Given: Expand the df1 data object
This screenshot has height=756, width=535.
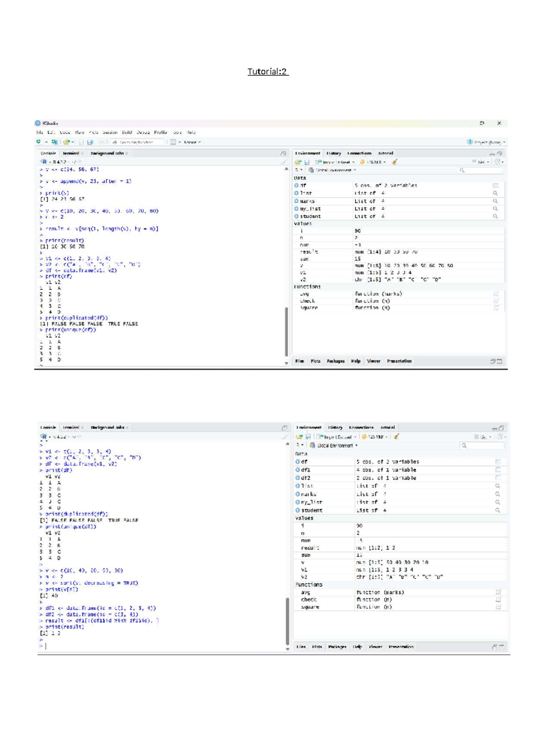Looking at the screenshot, I should tap(297, 470).
